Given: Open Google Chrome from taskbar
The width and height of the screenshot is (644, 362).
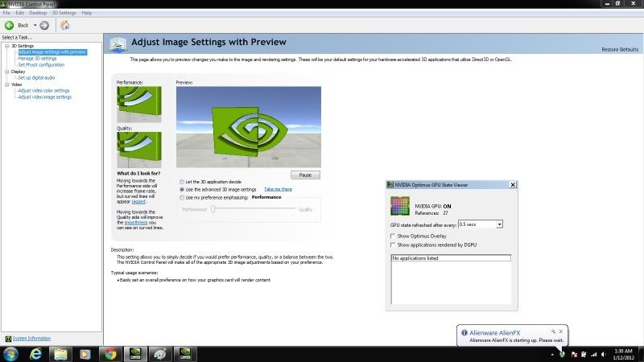Looking at the screenshot, I should tap(110, 354).
